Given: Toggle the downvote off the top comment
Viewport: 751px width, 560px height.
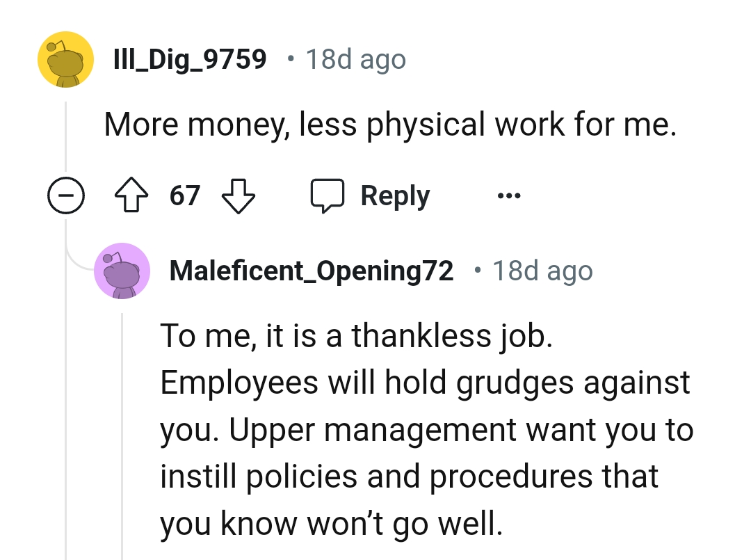Looking at the screenshot, I should [x=239, y=195].
